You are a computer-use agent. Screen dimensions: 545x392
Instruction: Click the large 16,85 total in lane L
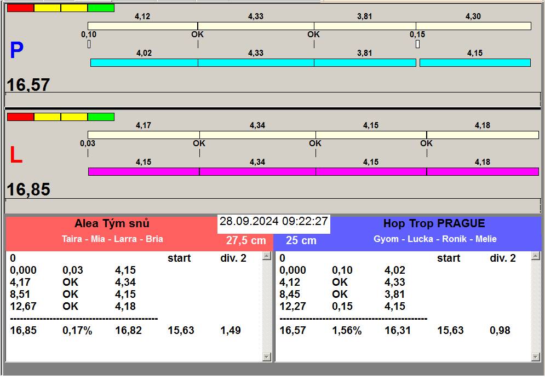pos(28,189)
